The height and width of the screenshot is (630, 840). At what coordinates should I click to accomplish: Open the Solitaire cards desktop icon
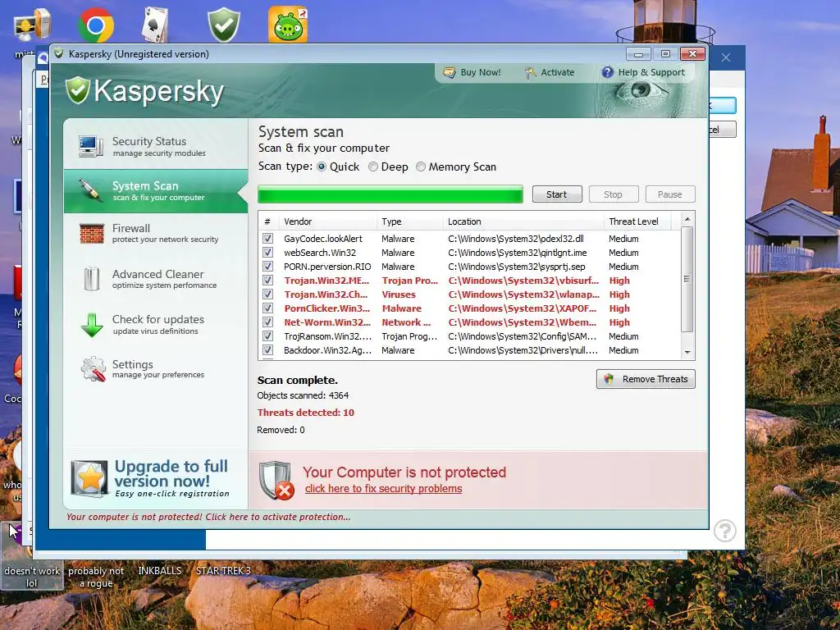(x=155, y=25)
